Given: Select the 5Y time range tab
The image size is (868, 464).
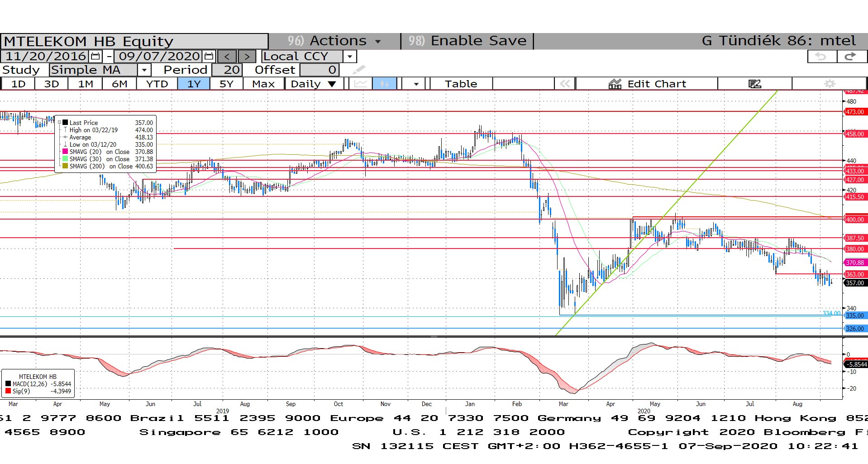Looking at the screenshot, I should click(226, 84).
